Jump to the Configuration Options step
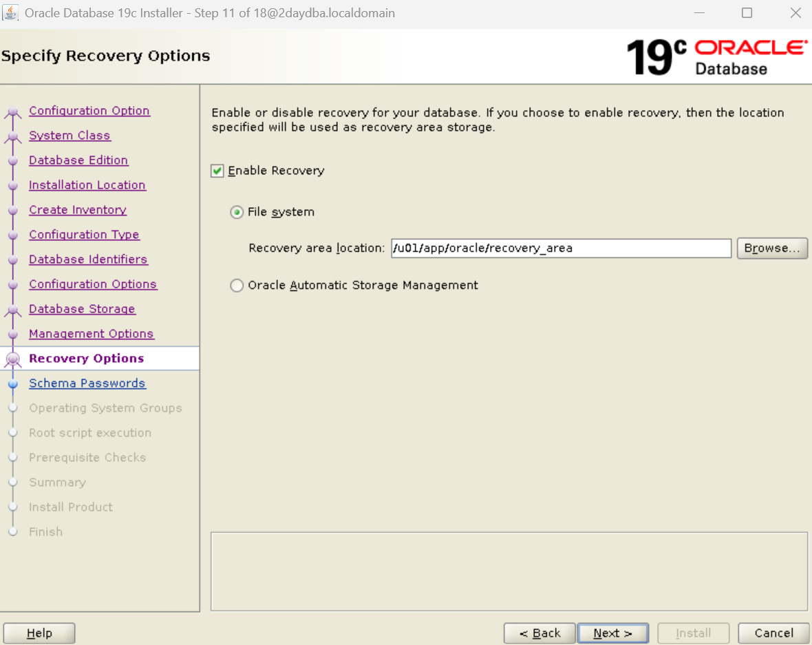 pyautogui.click(x=93, y=284)
